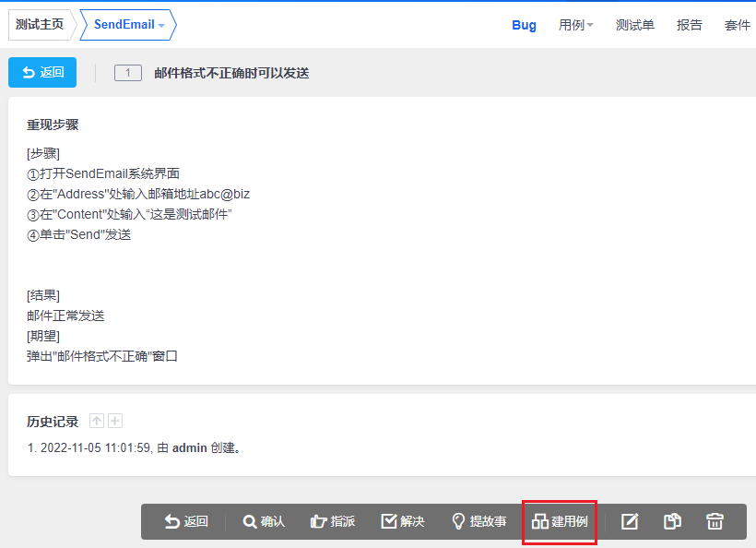Click the blue 返回 button at top
This screenshot has width=756, height=548.
(x=42, y=72)
